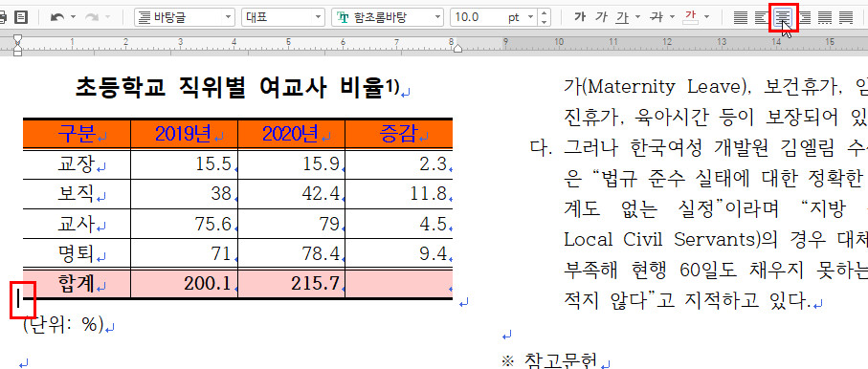
Task: Click the 200.1 total cell
Action: point(185,284)
